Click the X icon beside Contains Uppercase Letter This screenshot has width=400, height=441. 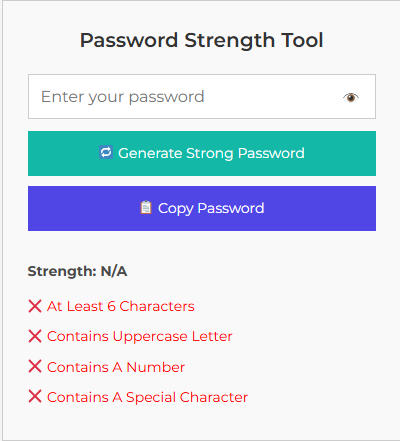point(35,336)
